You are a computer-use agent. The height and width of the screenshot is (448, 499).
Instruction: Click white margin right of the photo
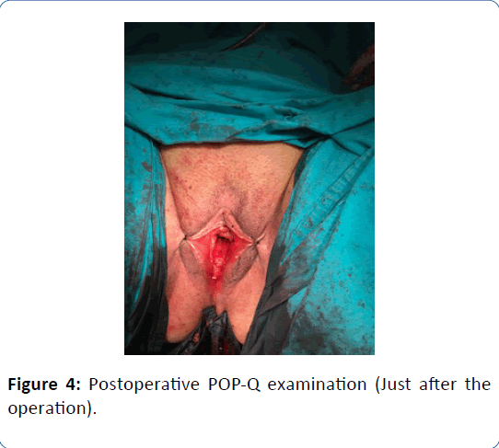436,189
